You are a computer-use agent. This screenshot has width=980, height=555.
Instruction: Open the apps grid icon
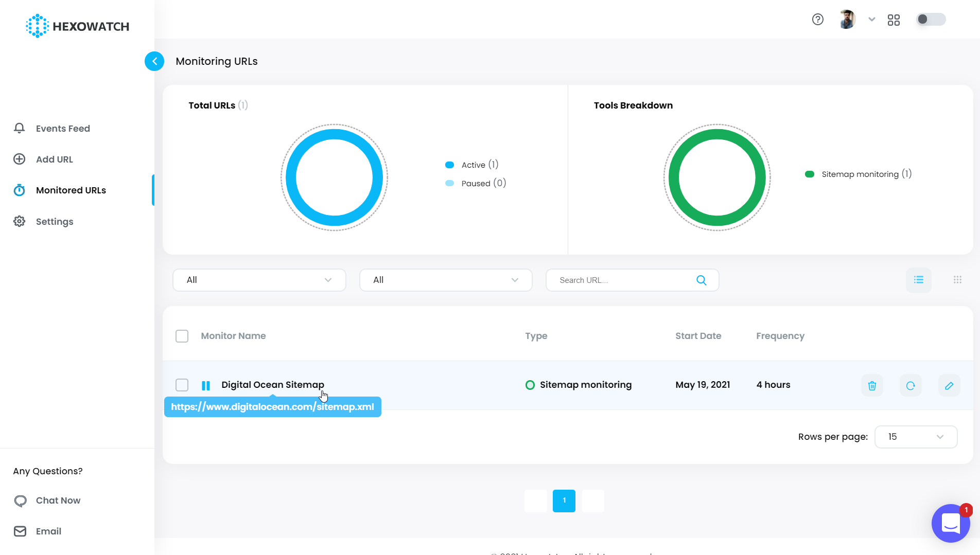click(x=894, y=20)
